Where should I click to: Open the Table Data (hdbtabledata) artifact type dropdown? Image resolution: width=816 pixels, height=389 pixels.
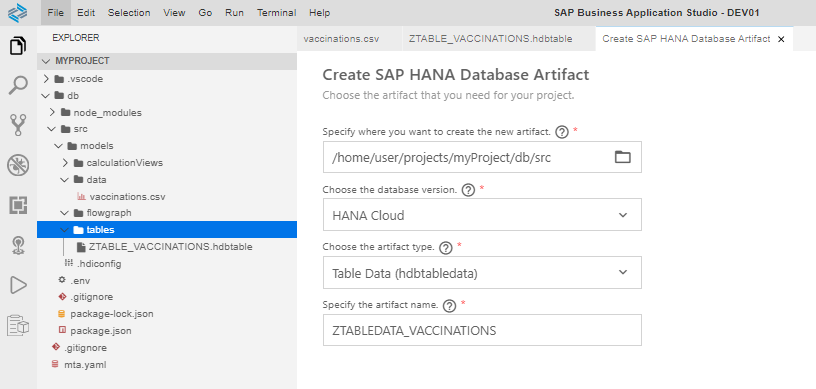(482, 272)
